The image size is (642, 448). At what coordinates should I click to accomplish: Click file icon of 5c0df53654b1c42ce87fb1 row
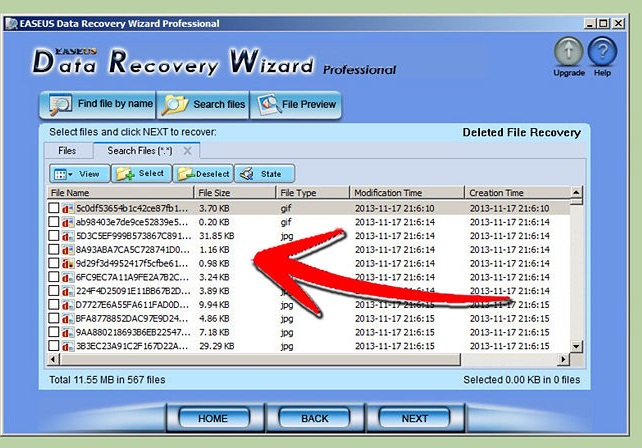68,208
